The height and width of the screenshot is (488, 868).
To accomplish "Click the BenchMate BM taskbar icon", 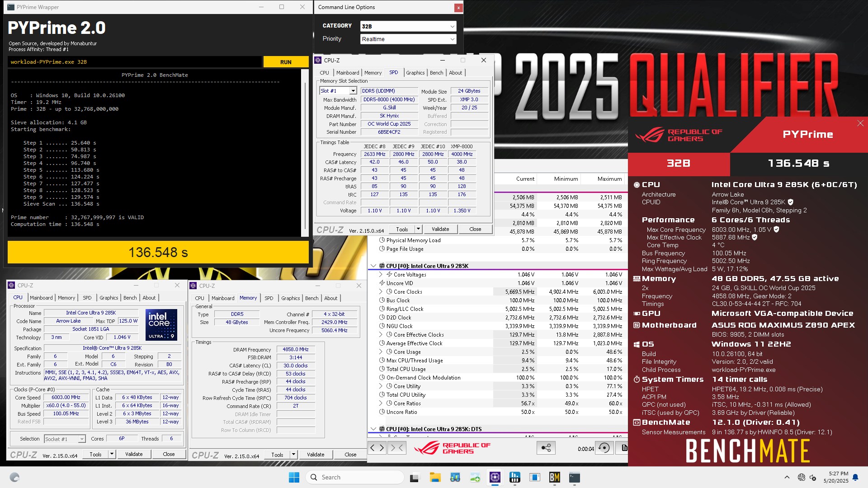I will [x=555, y=477].
